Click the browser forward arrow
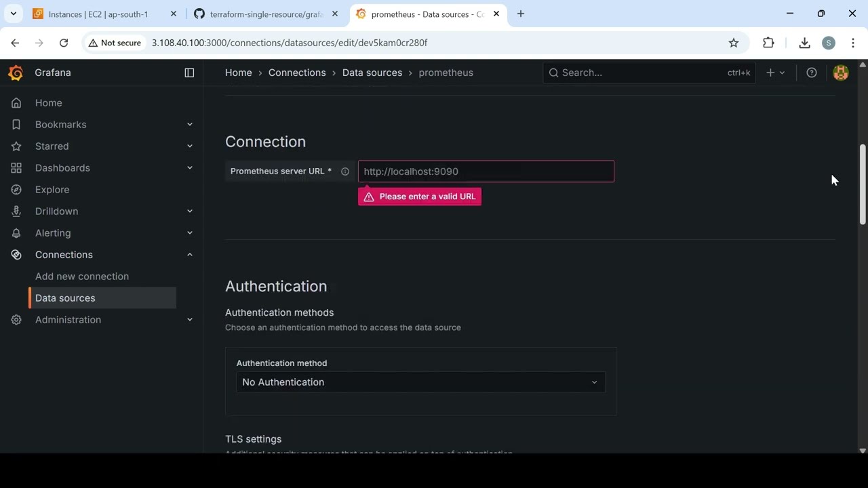This screenshot has width=868, height=488. tap(39, 43)
